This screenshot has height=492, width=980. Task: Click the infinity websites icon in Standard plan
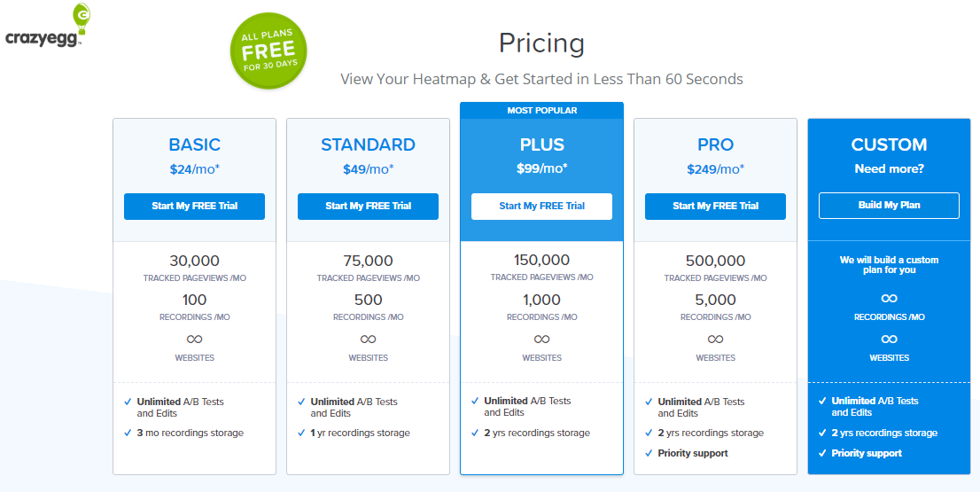368,339
